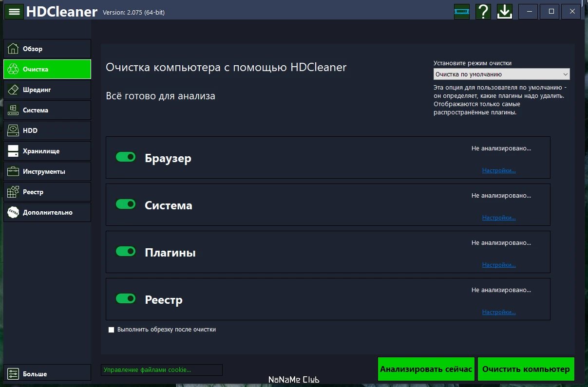Image resolution: width=588 pixels, height=387 pixels.
Task: Open the HDD sidebar section
Action: (x=47, y=130)
